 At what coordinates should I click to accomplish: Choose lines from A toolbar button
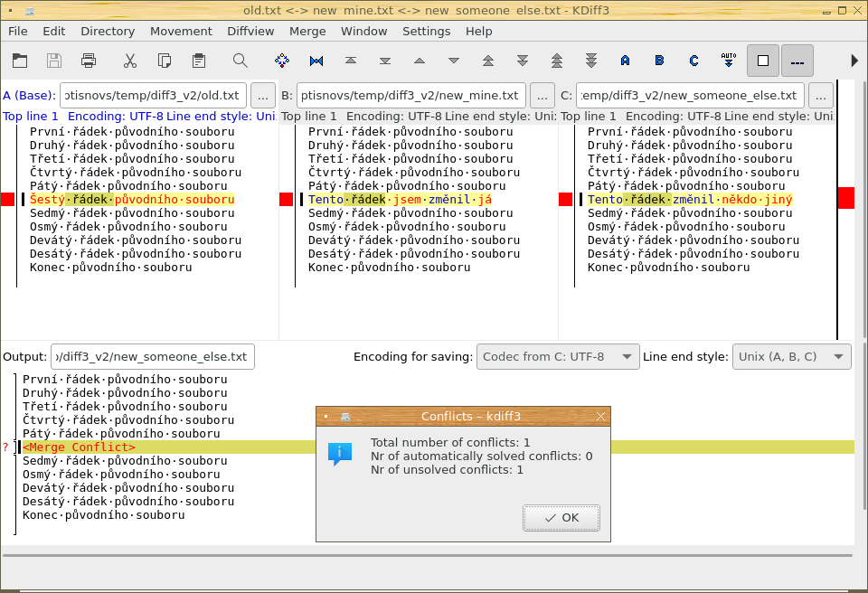(x=625, y=61)
